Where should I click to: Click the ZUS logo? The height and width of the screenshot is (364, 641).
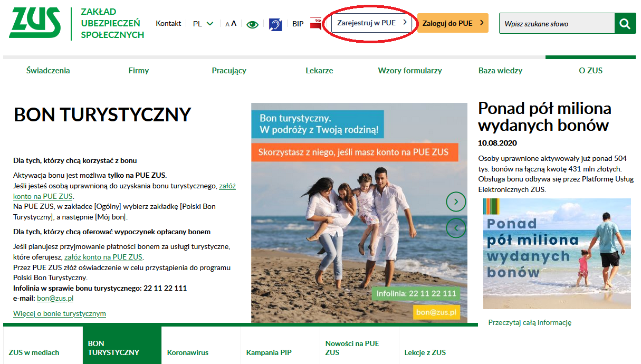click(x=35, y=23)
